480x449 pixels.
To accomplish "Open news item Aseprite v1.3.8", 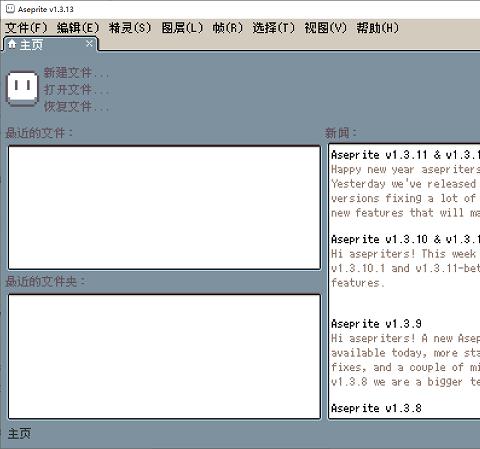I will coord(376,408).
